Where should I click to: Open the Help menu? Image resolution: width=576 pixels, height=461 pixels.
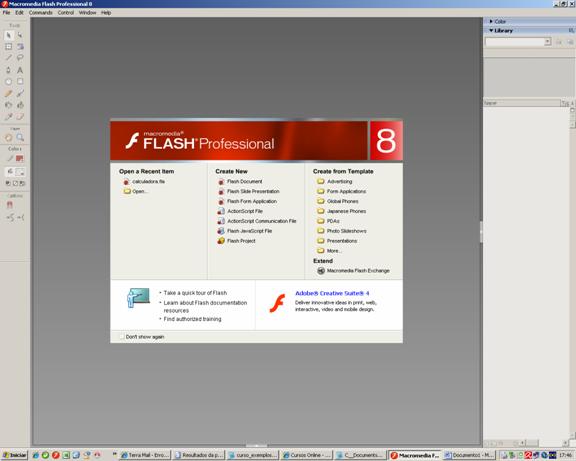coord(106,12)
